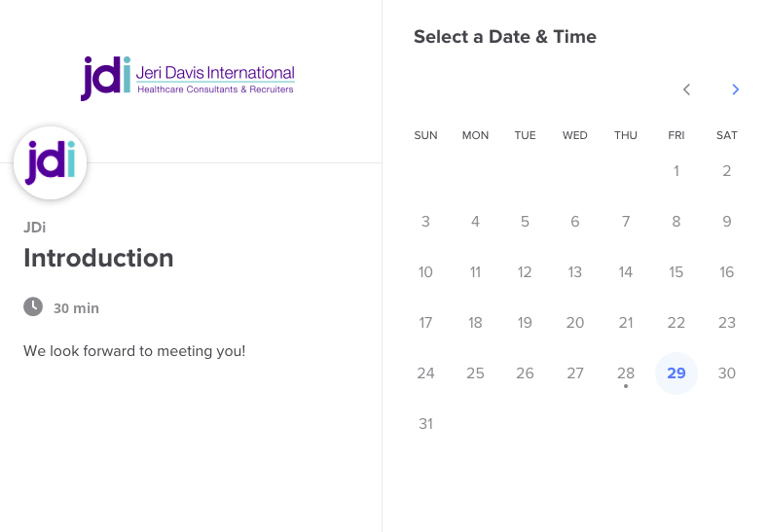
Task: Select the highlighted date 29
Action: click(677, 373)
